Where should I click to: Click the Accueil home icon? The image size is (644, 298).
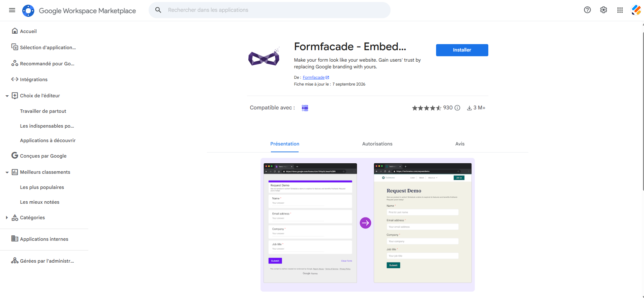tap(15, 31)
